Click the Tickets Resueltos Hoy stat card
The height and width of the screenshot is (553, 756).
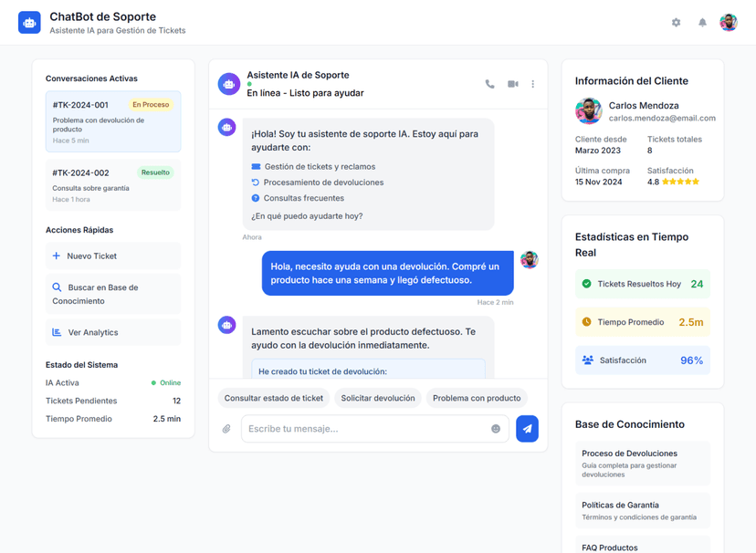643,284
